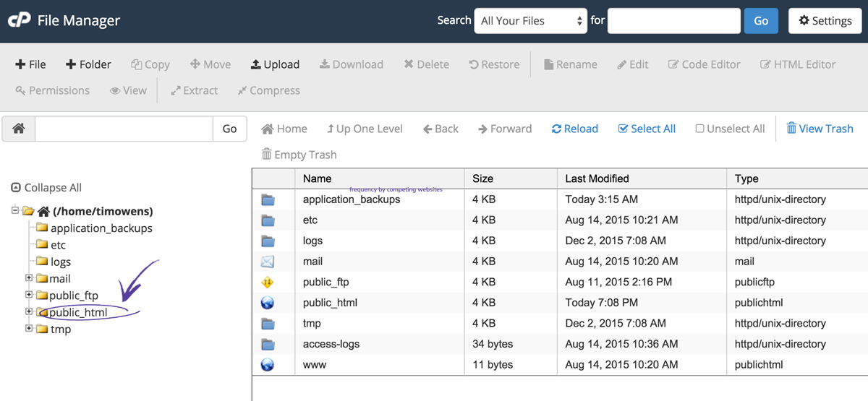Viewport: 868px width, 401px height.
Task: Open the All Your Files search dropdown
Action: [x=531, y=21]
